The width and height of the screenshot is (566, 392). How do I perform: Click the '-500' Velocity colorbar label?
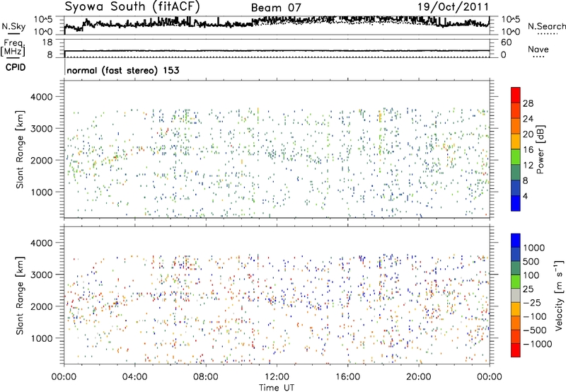(x=535, y=330)
